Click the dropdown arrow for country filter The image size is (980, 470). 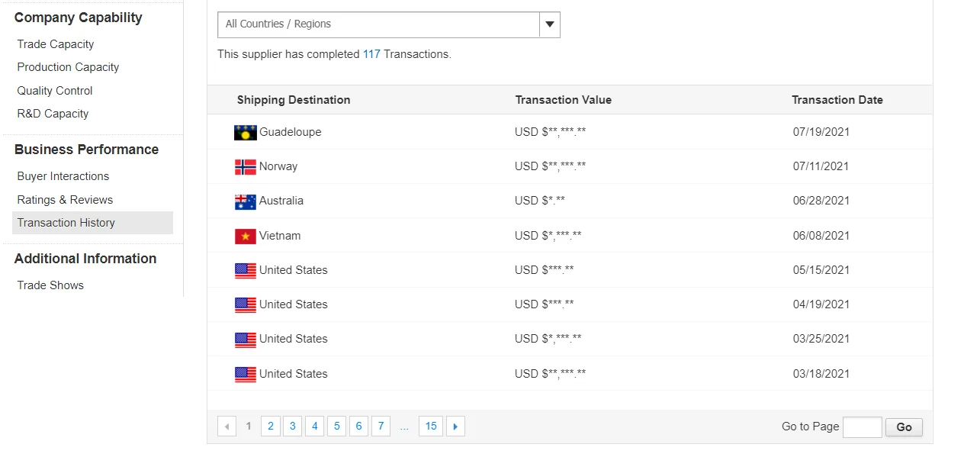(x=550, y=24)
